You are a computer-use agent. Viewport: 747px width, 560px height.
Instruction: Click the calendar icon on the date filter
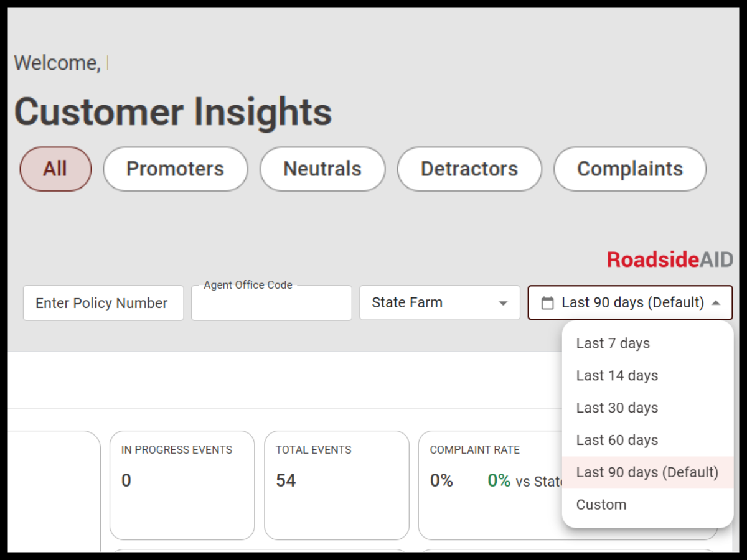548,302
